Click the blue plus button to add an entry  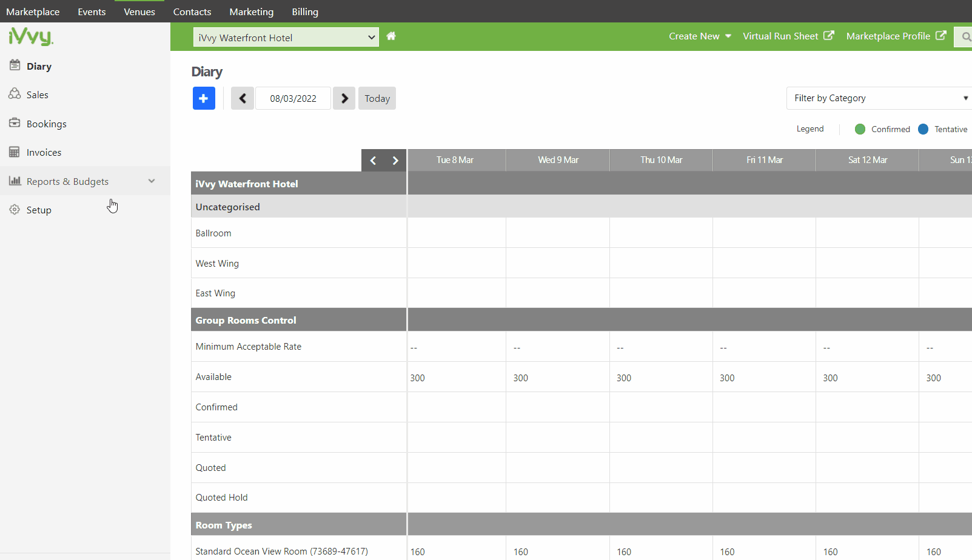pos(204,98)
